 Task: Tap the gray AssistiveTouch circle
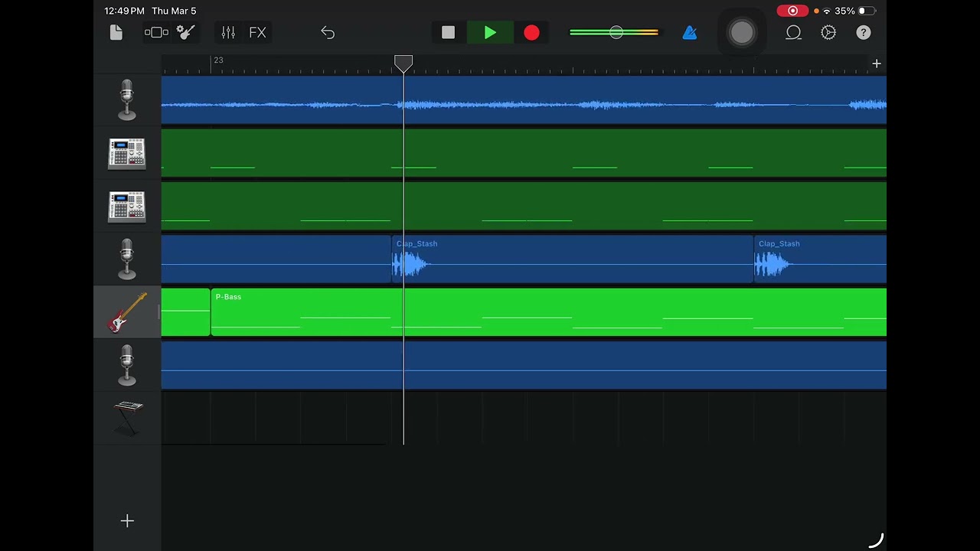[742, 32]
